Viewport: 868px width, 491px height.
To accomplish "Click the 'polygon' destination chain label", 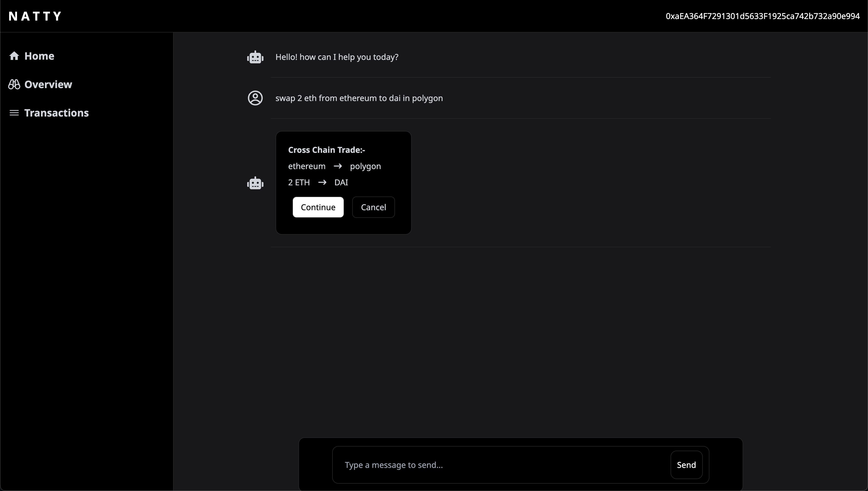I will (365, 167).
